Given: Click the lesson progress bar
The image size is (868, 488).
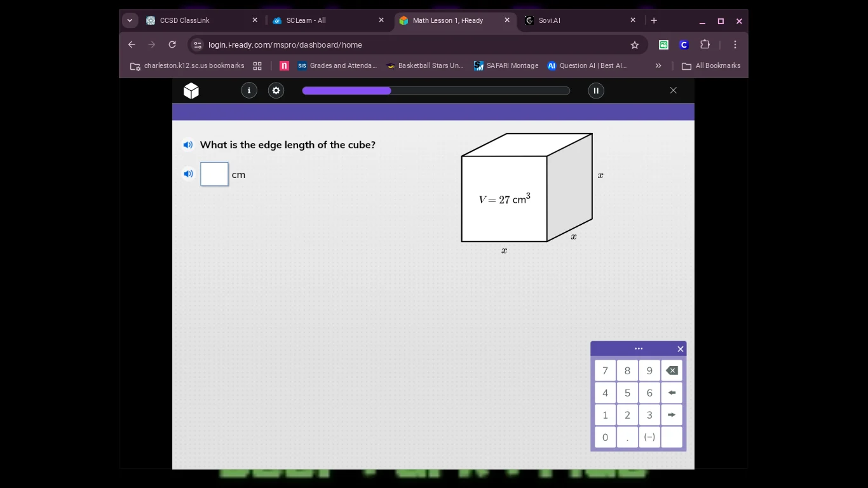Looking at the screenshot, I should pos(436,90).
